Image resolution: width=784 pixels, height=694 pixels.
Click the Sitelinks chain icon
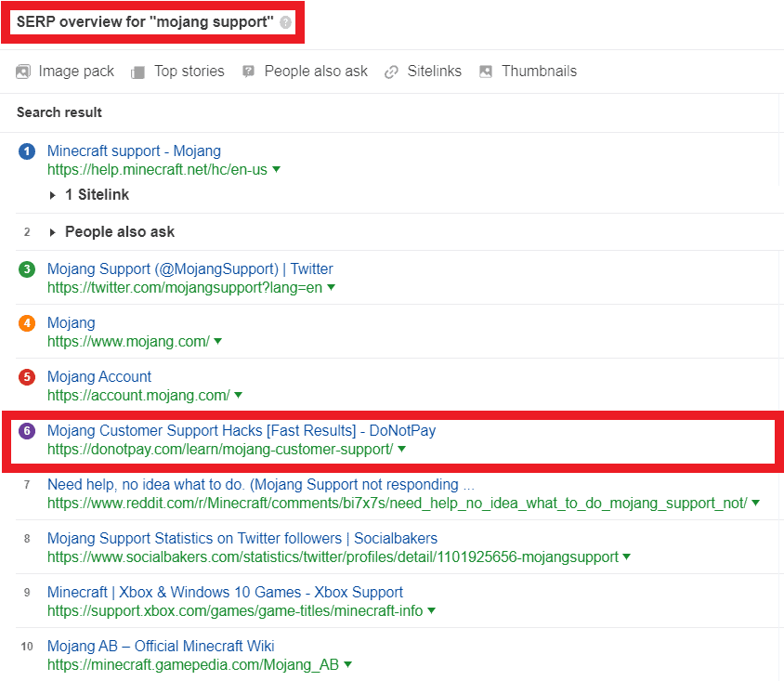point(391,72)
